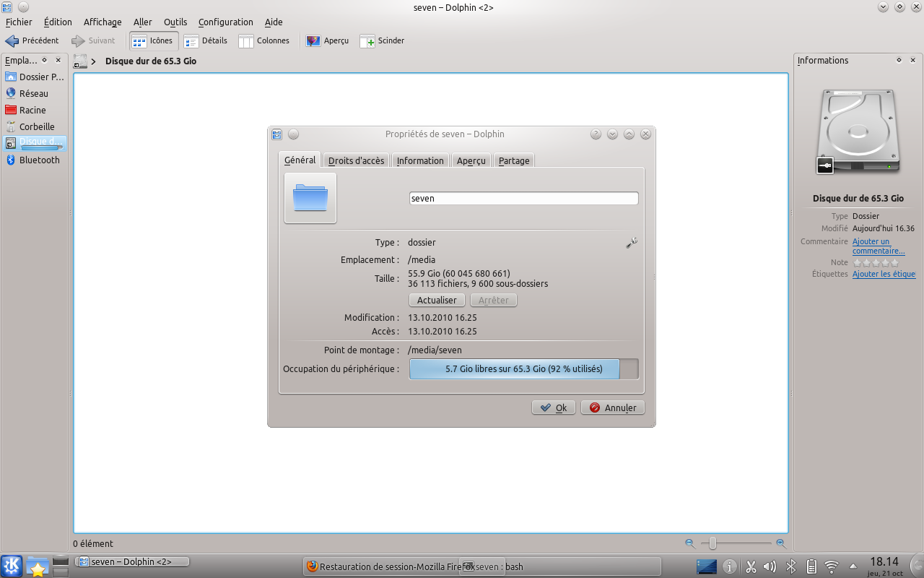
Task: Switch to Icônes view mode
Action: pyautogui.click(x=152, y=40)
